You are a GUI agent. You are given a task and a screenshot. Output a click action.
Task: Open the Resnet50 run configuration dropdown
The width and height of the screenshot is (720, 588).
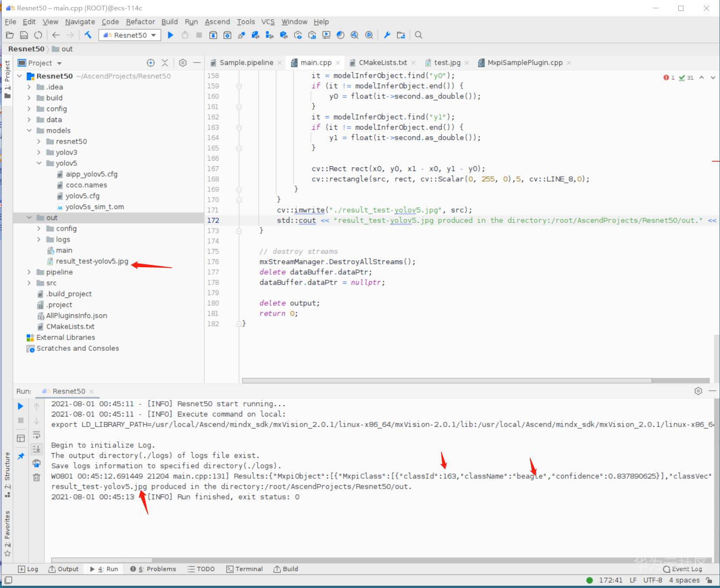click(130, 35)
